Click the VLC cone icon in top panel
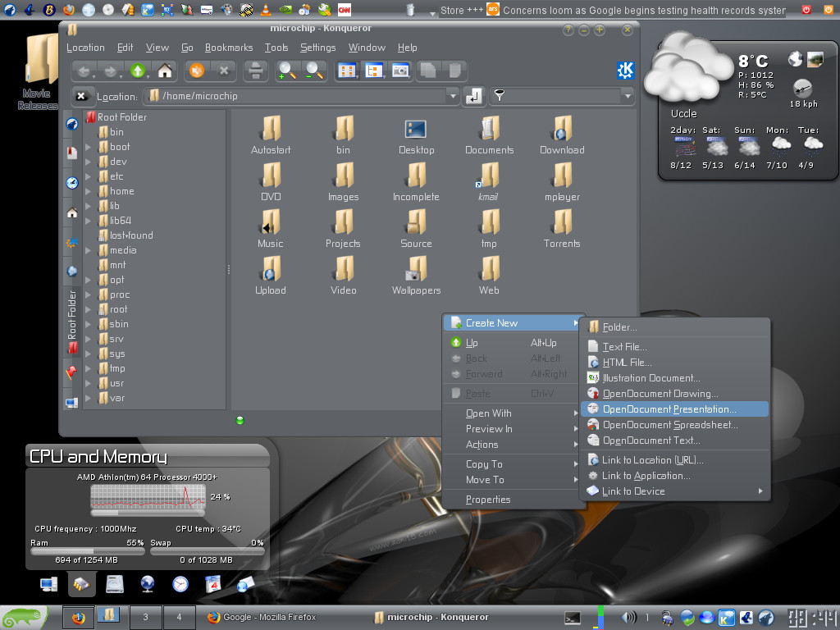This screenshot has width=840, height=630. [266, 9]
